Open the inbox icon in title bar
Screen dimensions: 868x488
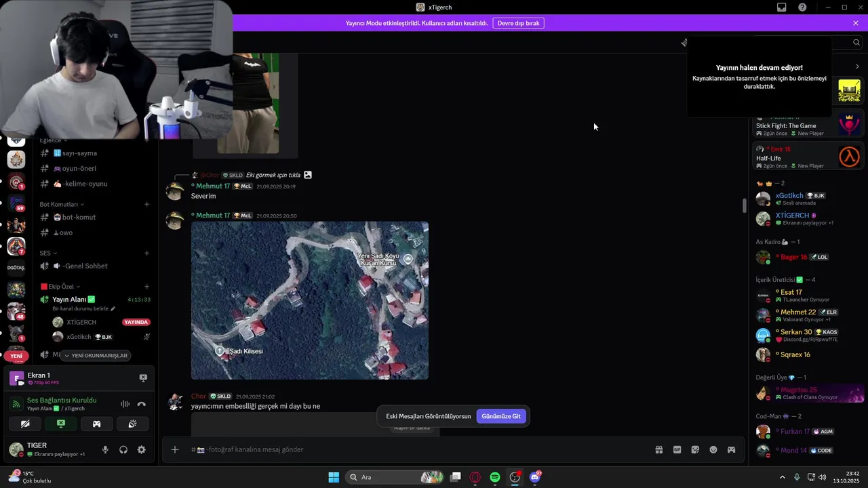782,7
